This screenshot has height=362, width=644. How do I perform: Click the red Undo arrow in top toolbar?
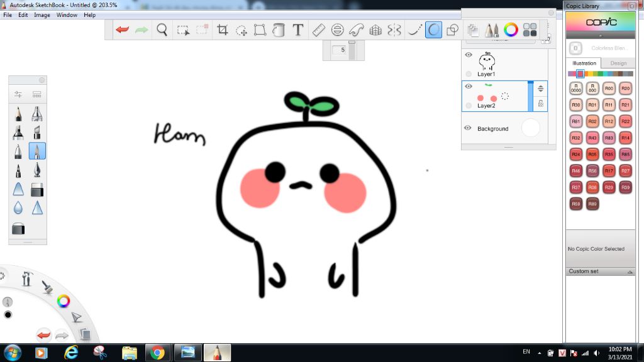tap(123, 30)
